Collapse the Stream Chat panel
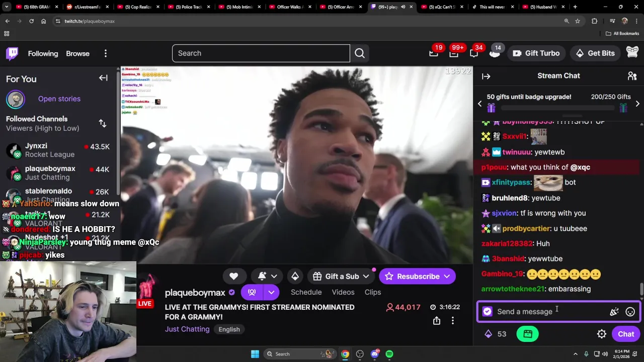 (x=486, y=76)
